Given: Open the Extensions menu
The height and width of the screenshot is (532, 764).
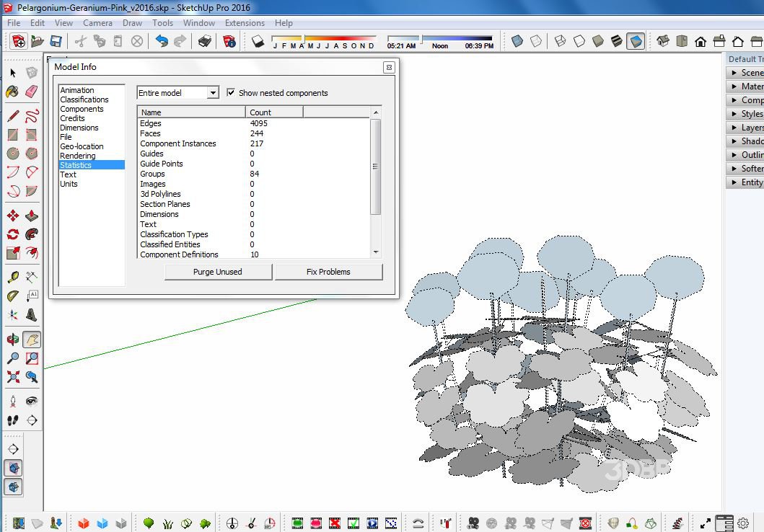Looking at the screenshot, I should pyautogui.click(x=245, y=23).
